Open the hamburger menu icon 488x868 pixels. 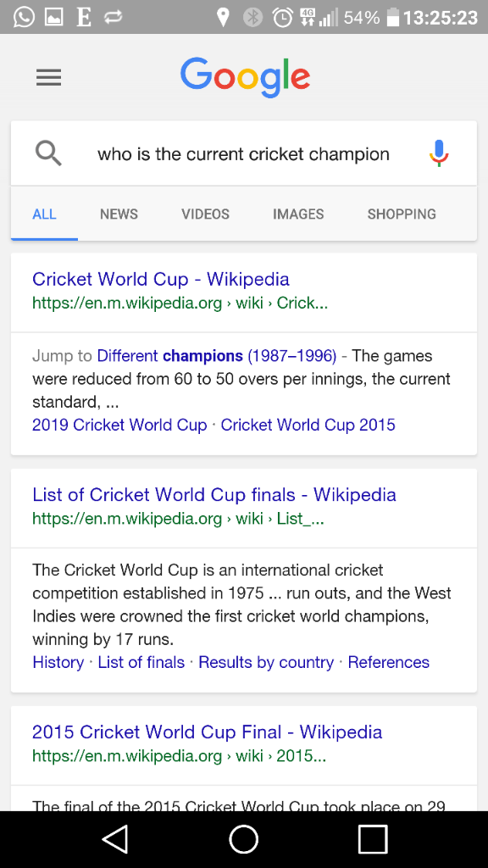point(48,77)
